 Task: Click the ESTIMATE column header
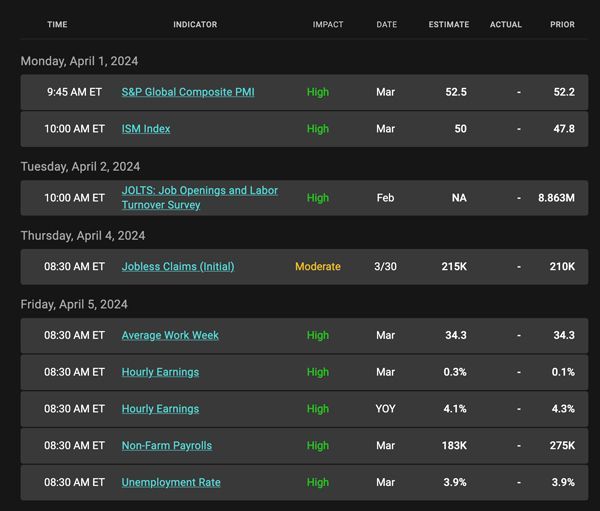pyautogui.click(x=449, y=24)
